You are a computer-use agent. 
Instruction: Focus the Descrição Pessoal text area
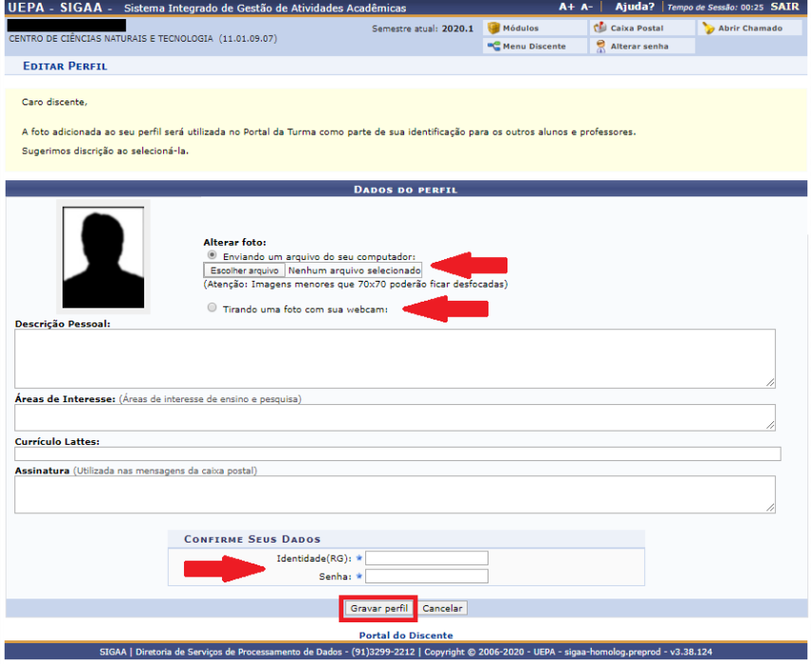(395, 358)
